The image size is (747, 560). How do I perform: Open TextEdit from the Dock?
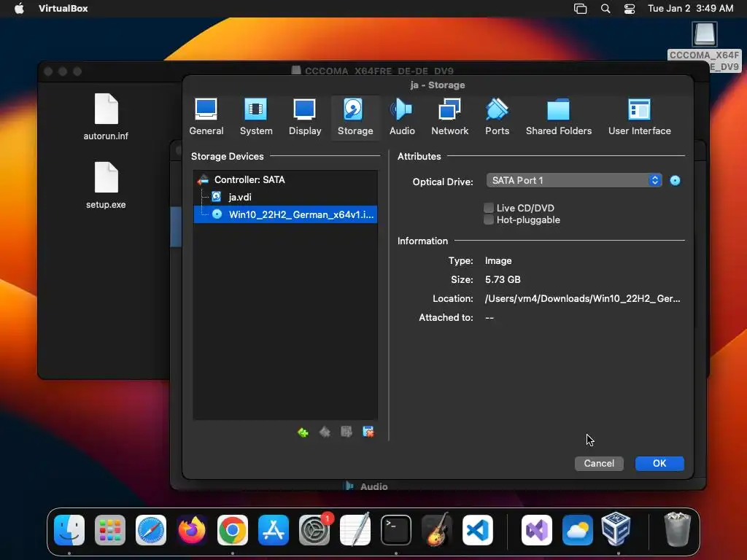click(x=355, y=530)
